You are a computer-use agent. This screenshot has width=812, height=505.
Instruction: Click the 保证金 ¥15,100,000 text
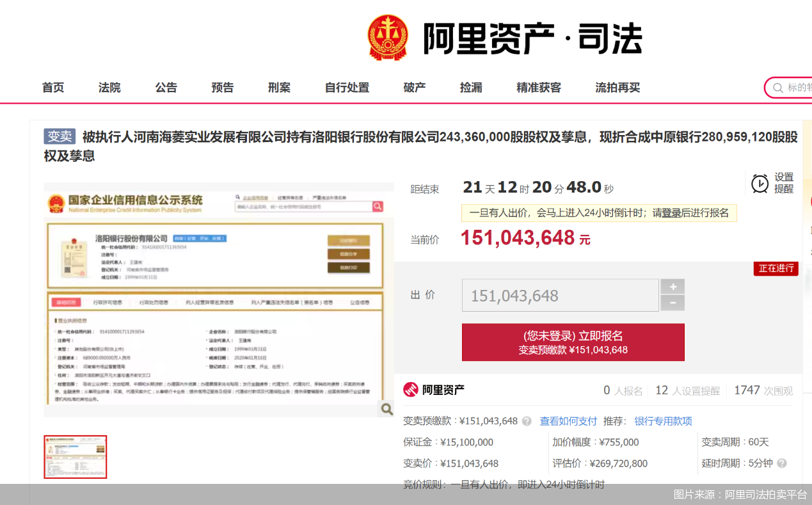(x=448, y=442)
